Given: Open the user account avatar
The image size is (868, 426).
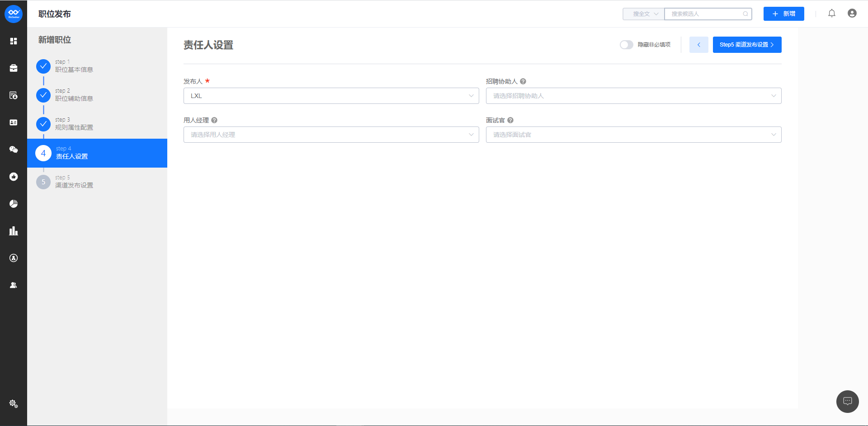Looking at the screenshot, I should coord(852,14).
